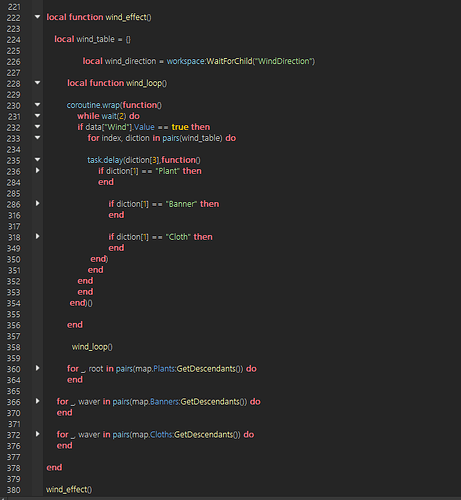The height and width of the screenshot is (500, 461).
Task: Collapse the task.delay fold on line 235
Action: 37,160
